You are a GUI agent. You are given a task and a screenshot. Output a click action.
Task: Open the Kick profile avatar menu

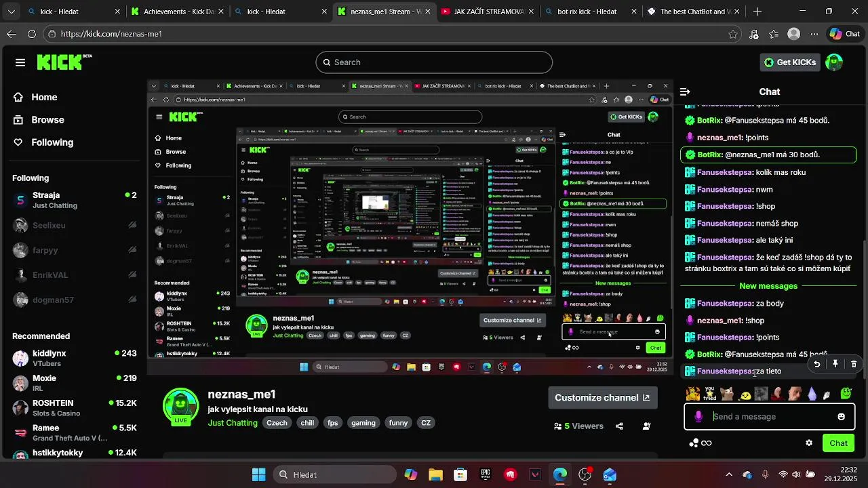click(834, 62)
